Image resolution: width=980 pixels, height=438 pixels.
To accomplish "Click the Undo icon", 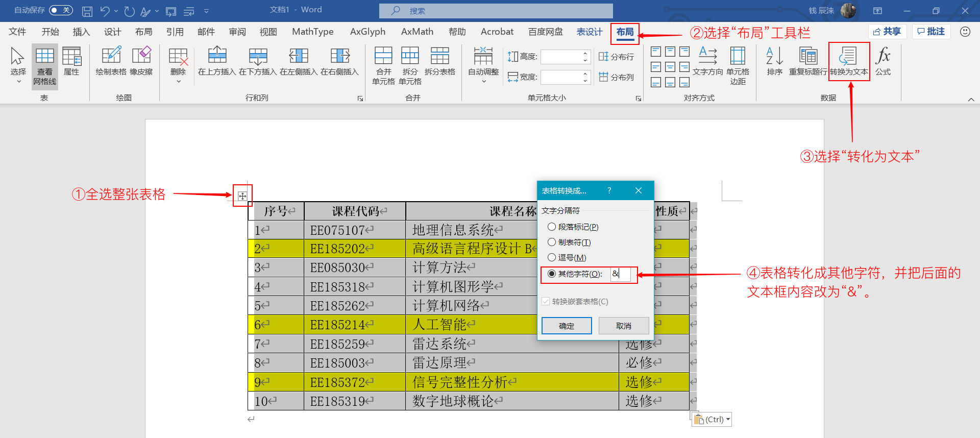I will tap(105, 11).
